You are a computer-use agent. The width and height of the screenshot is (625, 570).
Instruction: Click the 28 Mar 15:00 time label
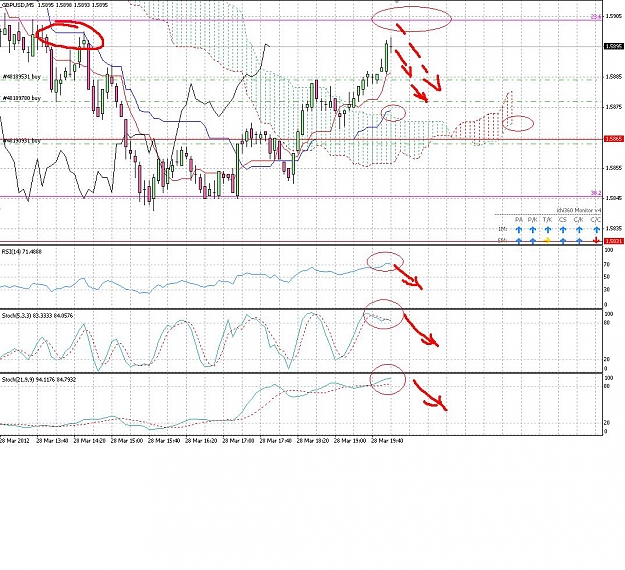pyautogui.click(x=127, y=440)
